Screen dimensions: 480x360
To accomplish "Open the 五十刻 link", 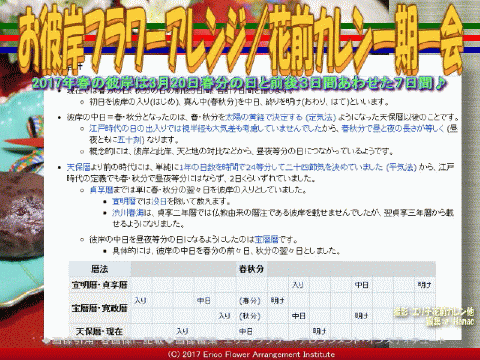I will (x=130, y=140).
